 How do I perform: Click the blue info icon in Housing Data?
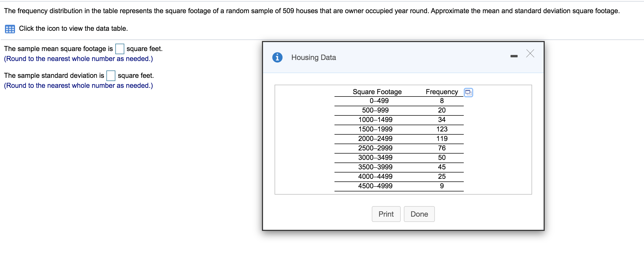coord(277,57)
